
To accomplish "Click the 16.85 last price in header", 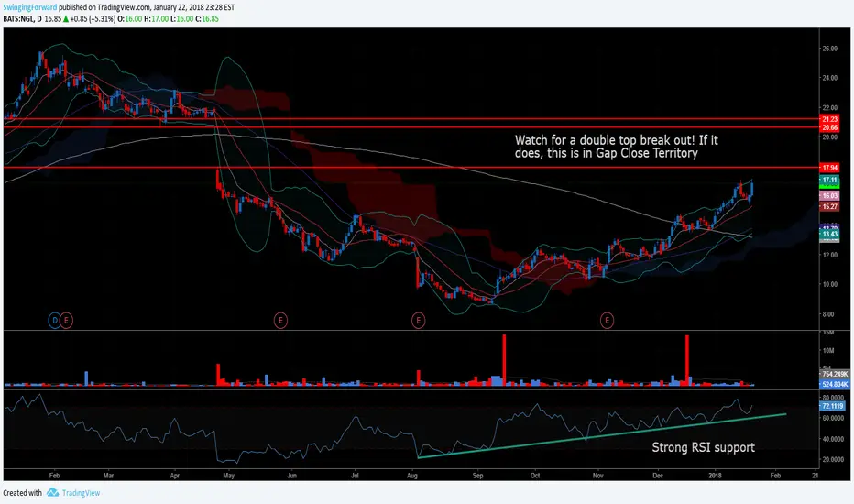I will [53, 19].
